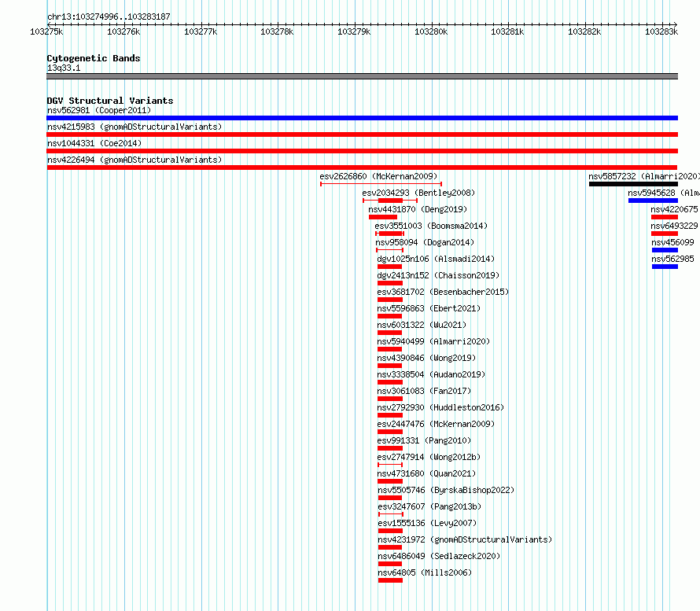Viewport: 700px width, 611px height.
Task: Click nsv2792930 (Huddleston2016) label
Action: coord(440,407)
